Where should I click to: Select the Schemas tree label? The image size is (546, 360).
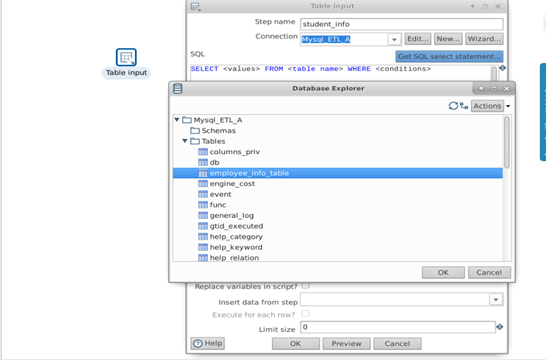tap(219, 131)
